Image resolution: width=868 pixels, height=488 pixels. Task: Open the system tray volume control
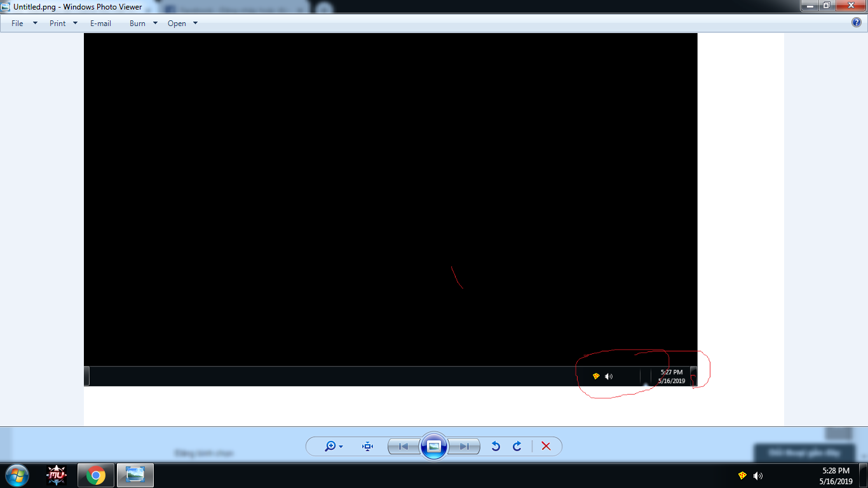[x=758, y=475]
